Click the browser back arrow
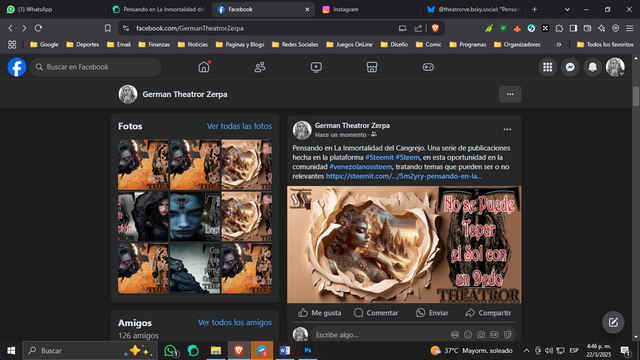Image resolution: width=640 pixels, height=360 pixels. click(11, 28)
